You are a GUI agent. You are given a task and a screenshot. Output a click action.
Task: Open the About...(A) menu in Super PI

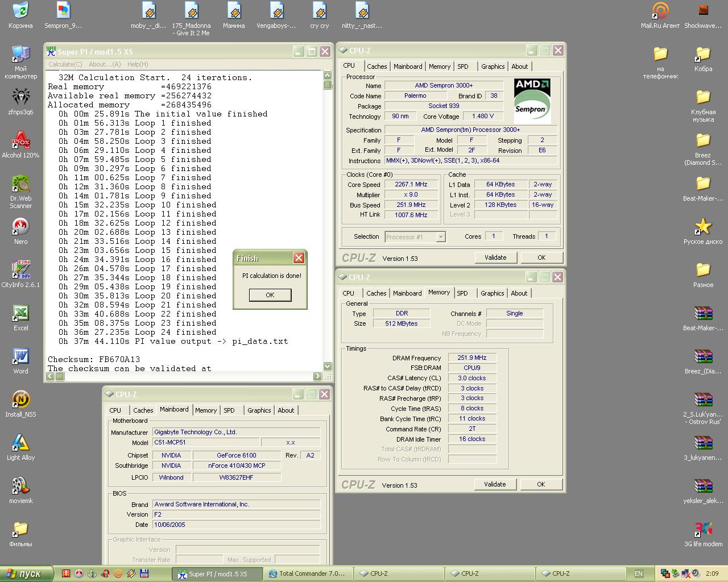(x=105, y=64)
